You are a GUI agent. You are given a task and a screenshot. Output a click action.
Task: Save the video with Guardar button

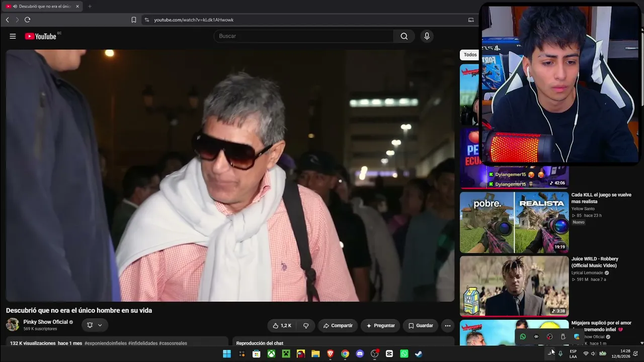[420, 326]
